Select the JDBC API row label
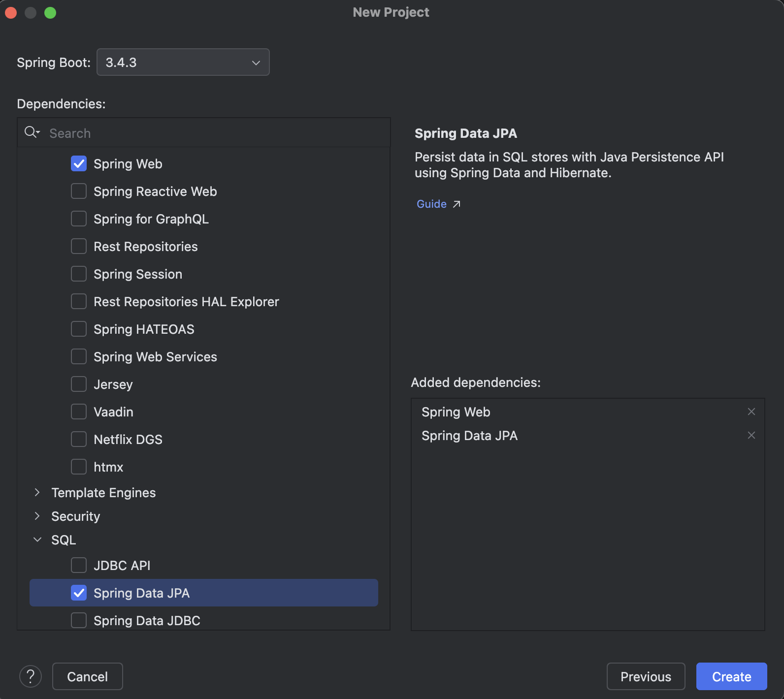 point(122,565)
